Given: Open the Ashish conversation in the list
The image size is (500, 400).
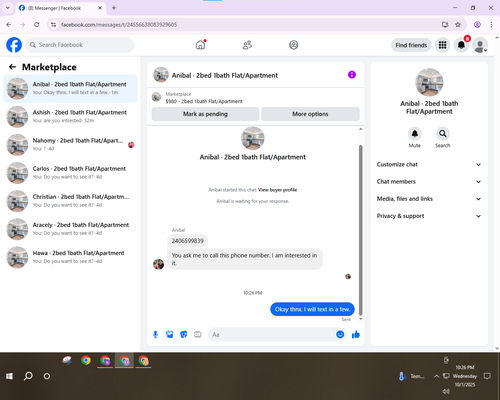Looking at the screenshot, I should coord(70,117).
